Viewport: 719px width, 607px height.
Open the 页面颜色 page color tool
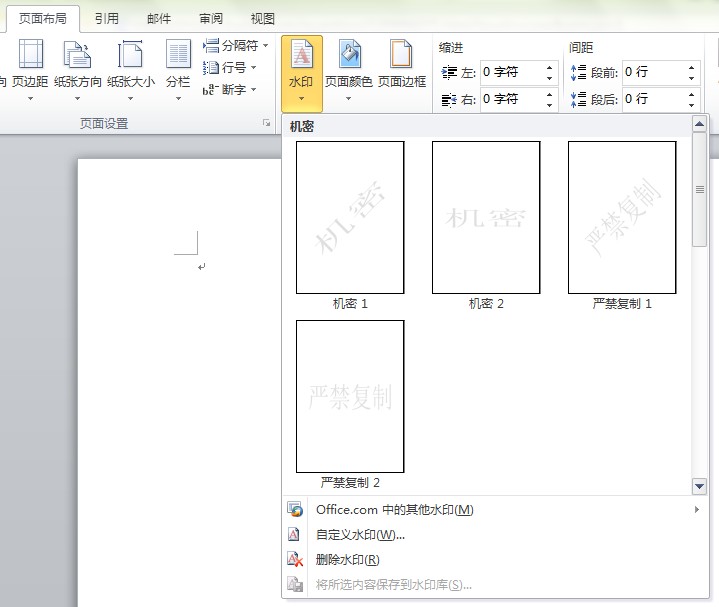[348, 70]
